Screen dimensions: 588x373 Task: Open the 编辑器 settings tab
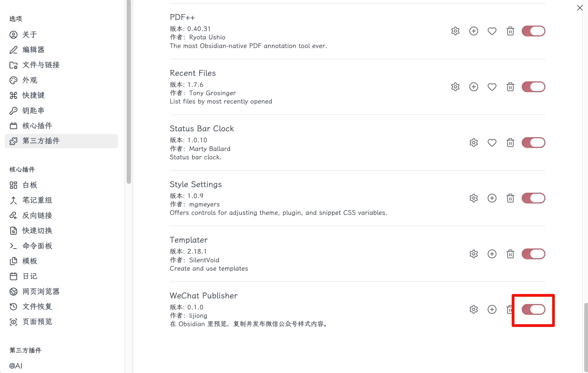(x=33, y=50)
